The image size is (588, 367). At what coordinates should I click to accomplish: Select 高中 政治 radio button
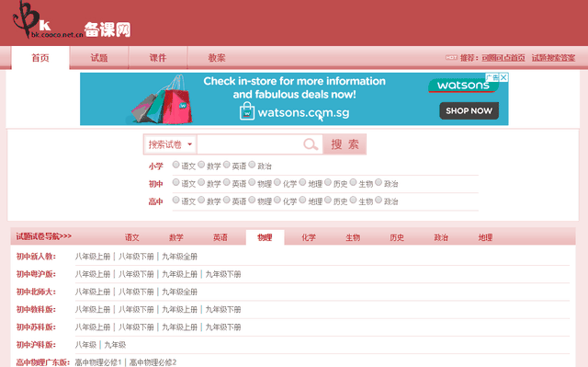click(379, 200)
